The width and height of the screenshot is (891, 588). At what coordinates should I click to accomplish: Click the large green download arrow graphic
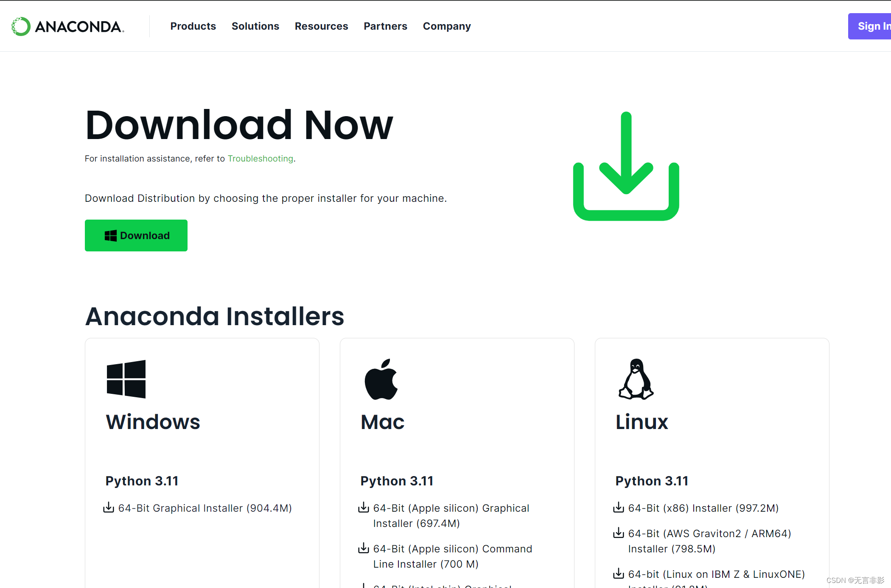[x=626, y=166]
